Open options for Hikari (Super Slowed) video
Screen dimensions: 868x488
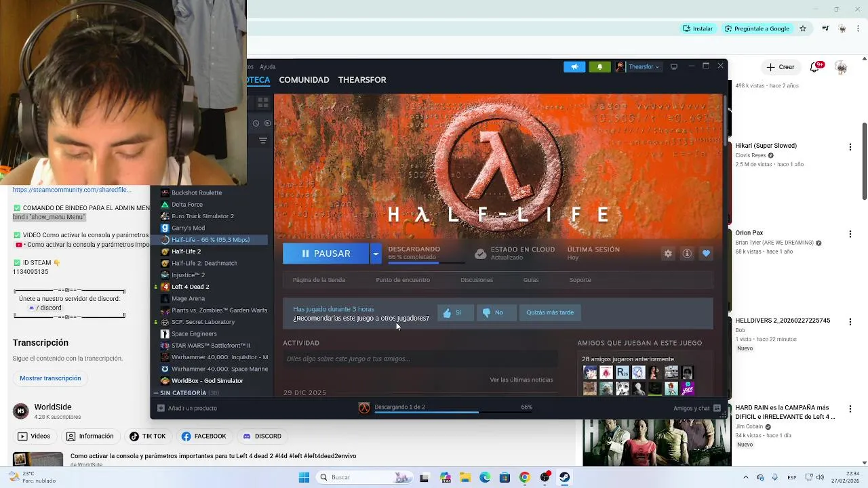850,146
